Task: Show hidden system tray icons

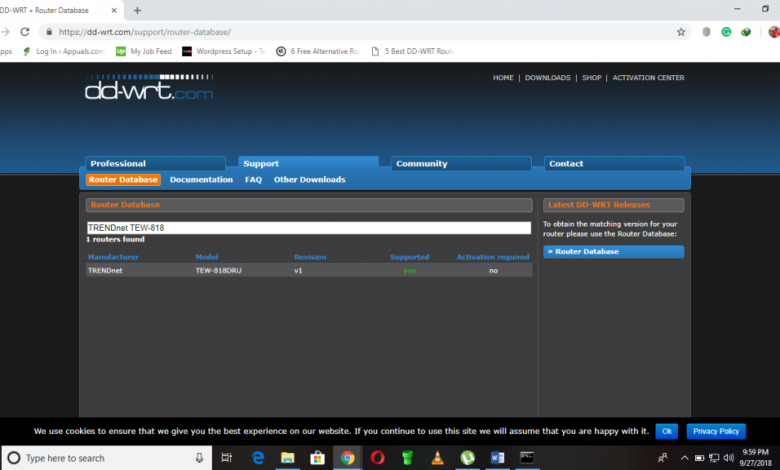Action: [684, 458]
